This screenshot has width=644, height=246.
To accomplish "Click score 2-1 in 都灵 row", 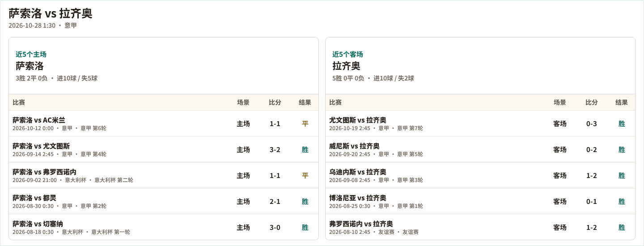I will [275, 201].
